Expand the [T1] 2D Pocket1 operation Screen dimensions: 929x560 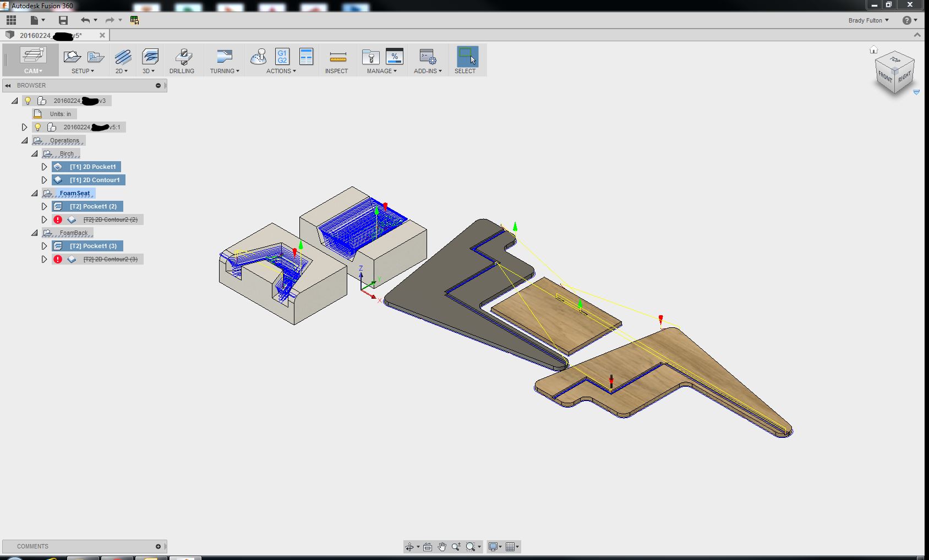click(x=45, y=167)
